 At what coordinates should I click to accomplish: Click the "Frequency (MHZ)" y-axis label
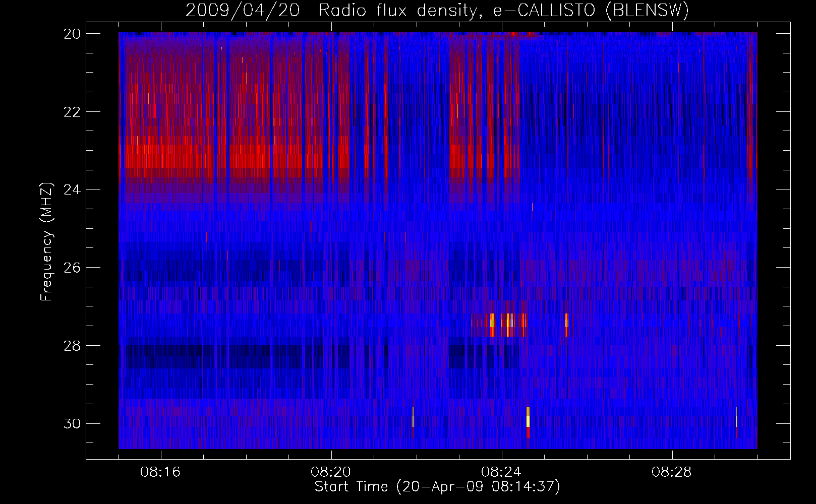46,242
